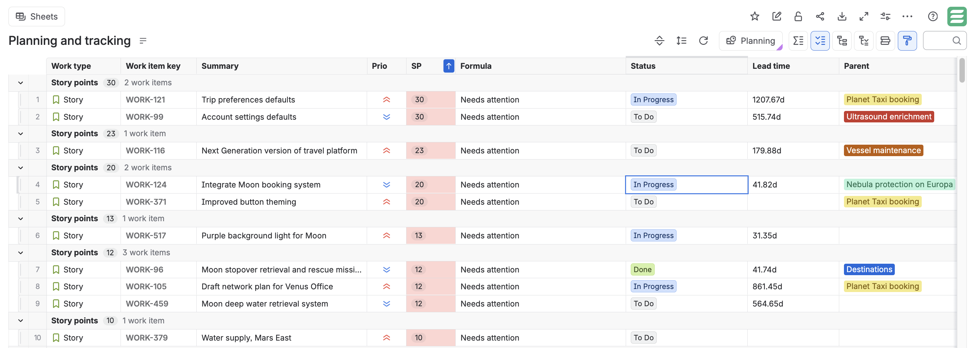This screenshot has height=348, width=980.
Task: Click the Destinations parent label
Action: tap(869, 269)
